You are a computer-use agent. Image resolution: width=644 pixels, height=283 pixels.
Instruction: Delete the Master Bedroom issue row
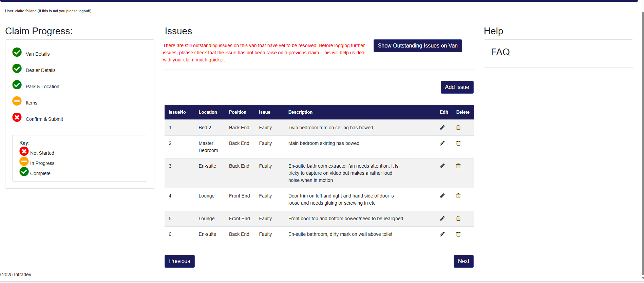[x=458, y=143]
